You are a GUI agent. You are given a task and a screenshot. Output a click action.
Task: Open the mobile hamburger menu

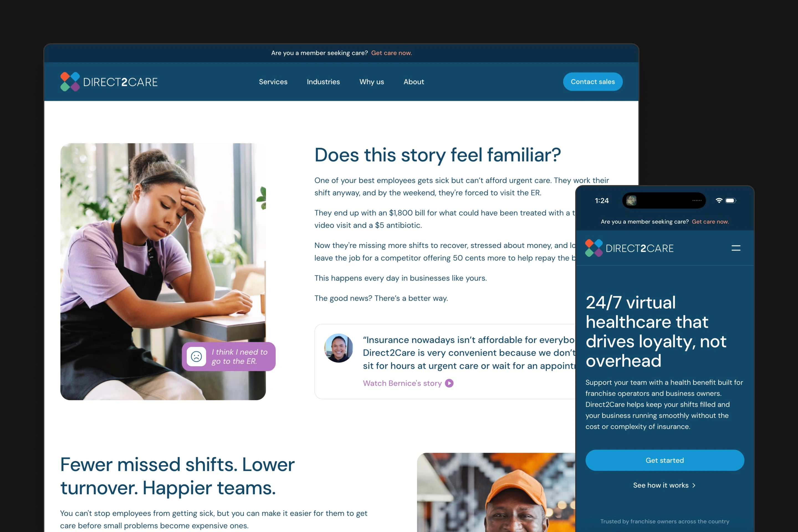[736, 248]
